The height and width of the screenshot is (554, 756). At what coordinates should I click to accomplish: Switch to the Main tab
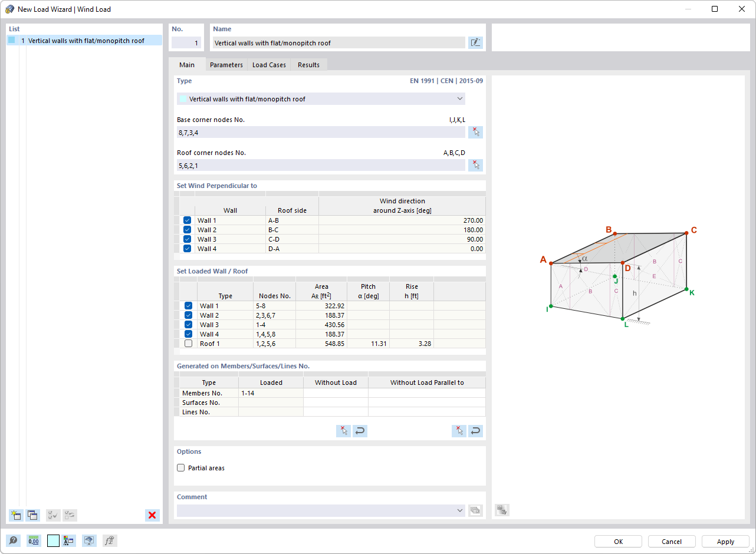pos(187,65)
